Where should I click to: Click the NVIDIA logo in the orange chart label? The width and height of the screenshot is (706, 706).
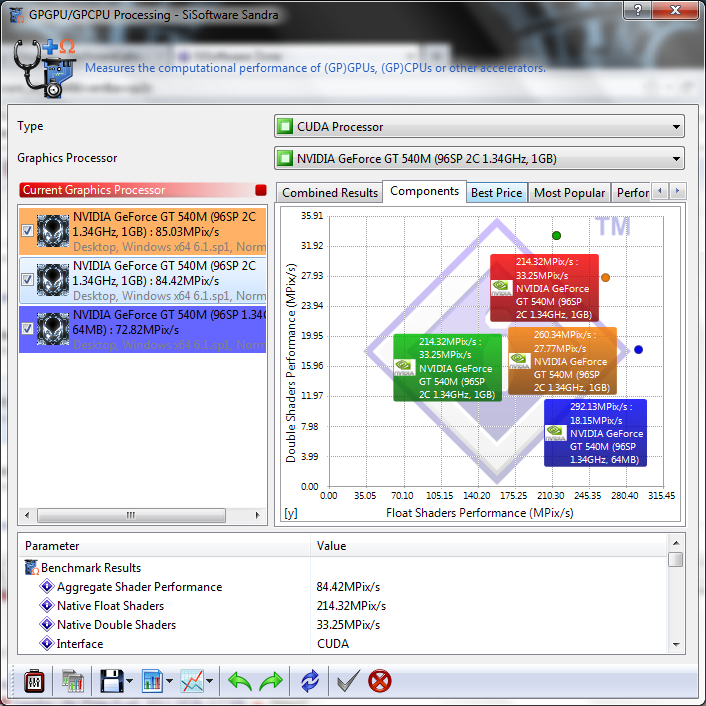coord(519,361)
